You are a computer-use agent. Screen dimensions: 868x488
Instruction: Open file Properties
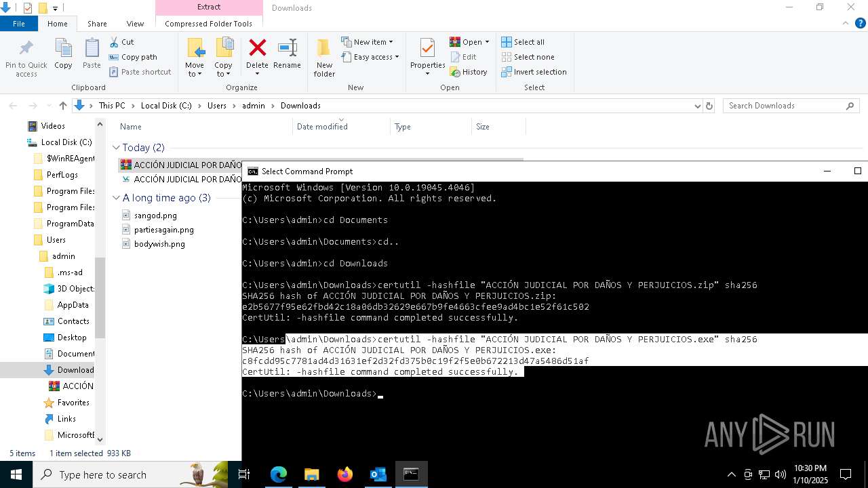pos(427,58)
